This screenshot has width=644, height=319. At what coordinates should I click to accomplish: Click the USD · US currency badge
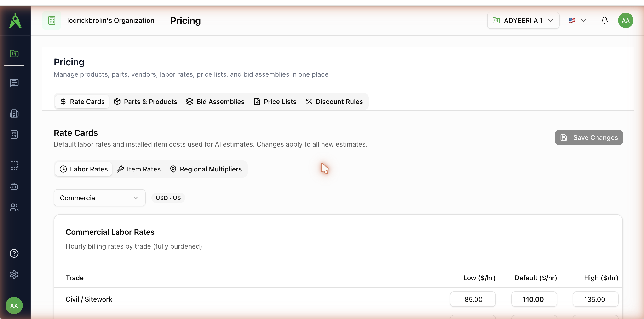(168, 198)
